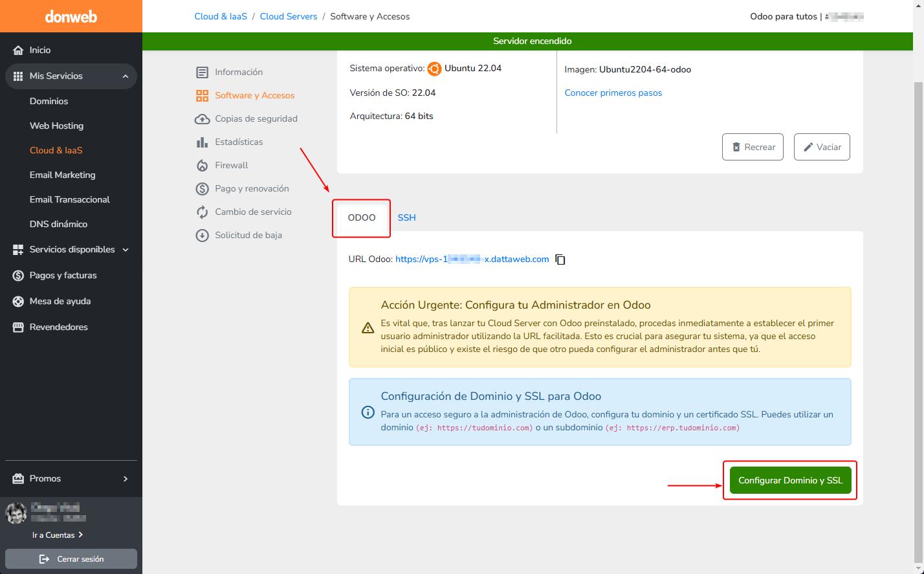Expand the Promos arrow
Image resolution: width=924 pixels, height=574 pixels.
pyautogui.click(x=126, y=479)
